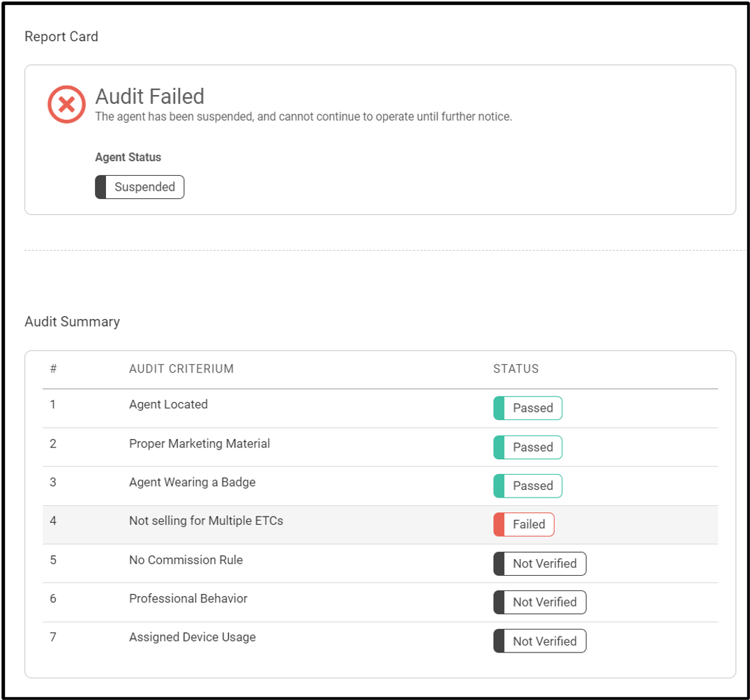Select the Assigned Device Usage row
Screen dimensions: 750x700
click(x=380, y=641)
